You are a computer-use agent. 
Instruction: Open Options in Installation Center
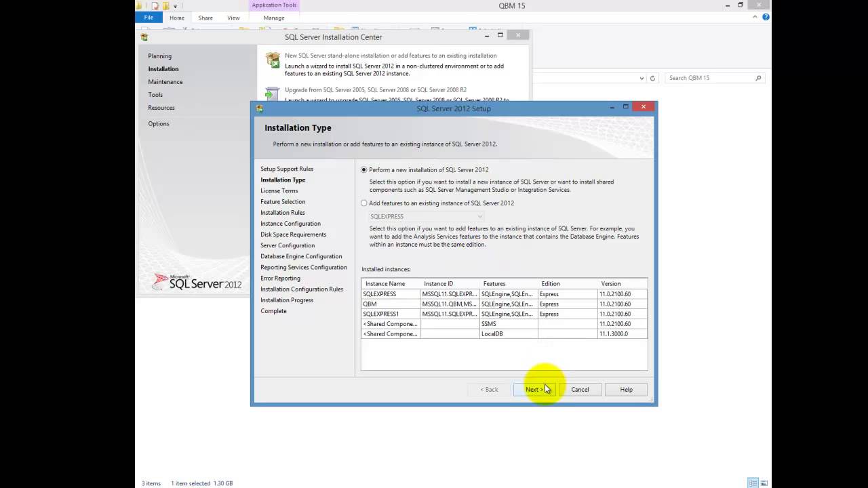pos(159,124)
